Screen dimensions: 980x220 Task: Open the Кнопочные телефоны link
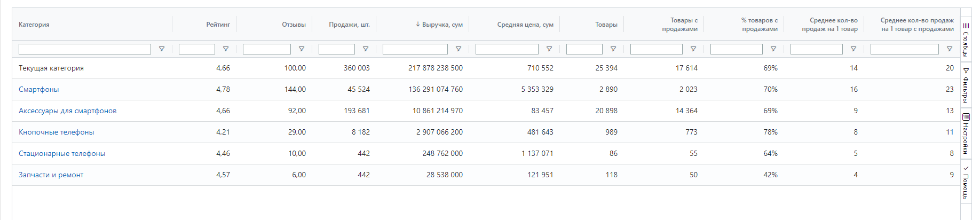tap(56, 132)
